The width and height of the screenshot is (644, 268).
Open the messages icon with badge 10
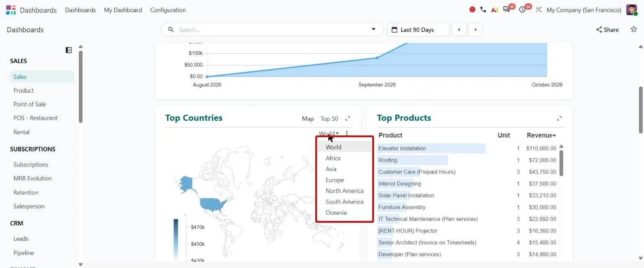pos(507,9)
